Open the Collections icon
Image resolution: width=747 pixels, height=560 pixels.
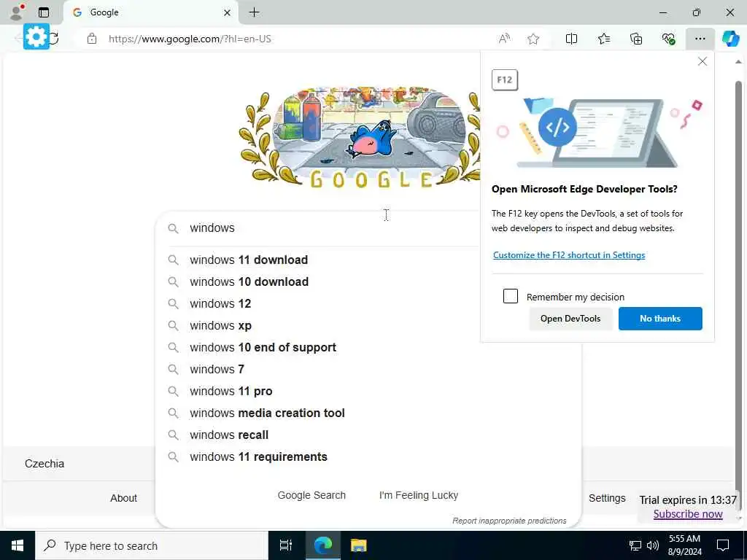(636, 39)
